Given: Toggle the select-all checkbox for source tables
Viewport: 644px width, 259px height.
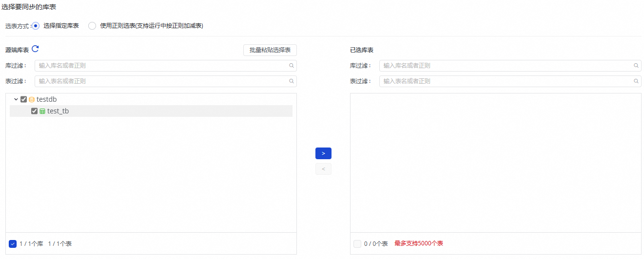Looking at the screenshot, I should [x=13, y=243].
